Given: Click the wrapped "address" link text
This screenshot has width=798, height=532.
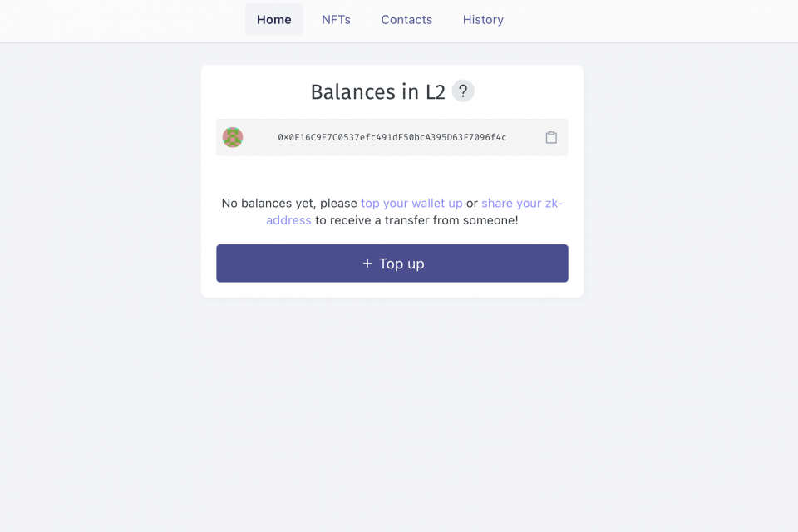Looking at the screenshot, I should click(x=288, y=220).
